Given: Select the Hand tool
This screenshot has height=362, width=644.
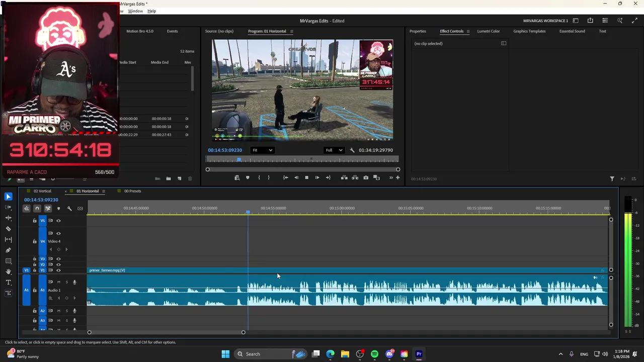Looking at the screenshot, I should 8,271.
